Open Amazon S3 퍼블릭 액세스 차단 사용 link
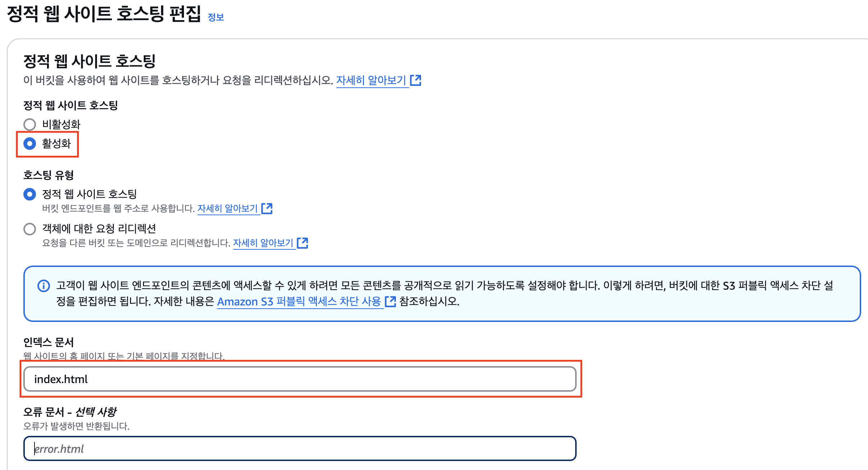 coord(299,301)
